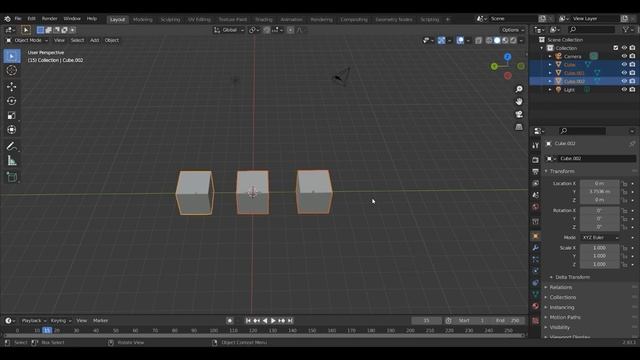Select the Annotate tool
The width and height of the screenshot is (640, 360).
12,146
